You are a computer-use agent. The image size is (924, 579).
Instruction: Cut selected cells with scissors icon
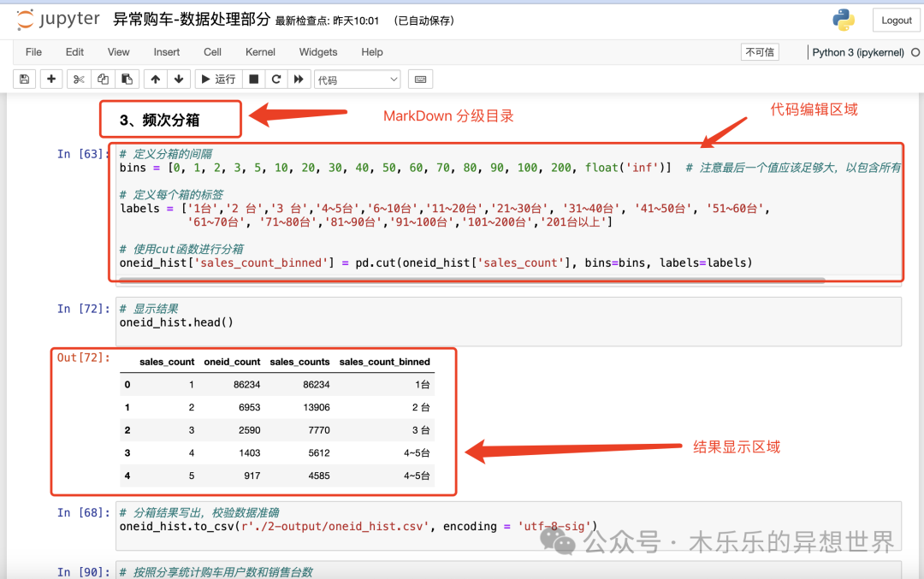(x=79, y=79)
